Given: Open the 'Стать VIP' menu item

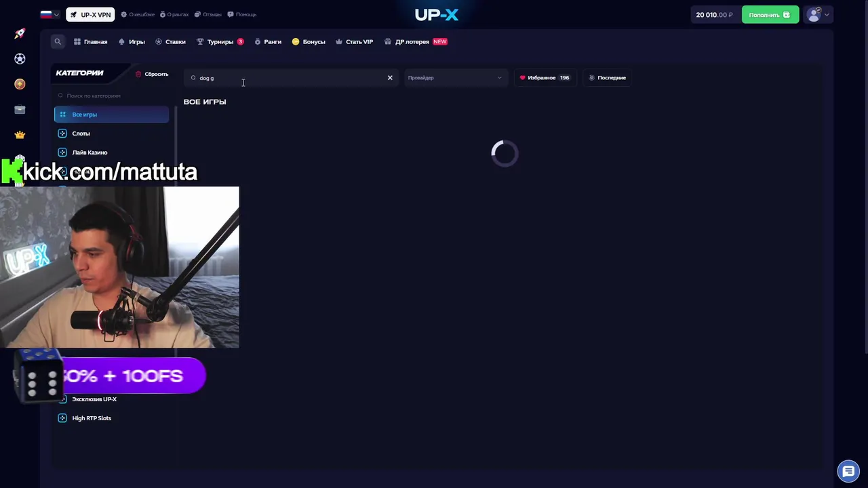Looking at the screenshot, I should click(x=354, y=41).
